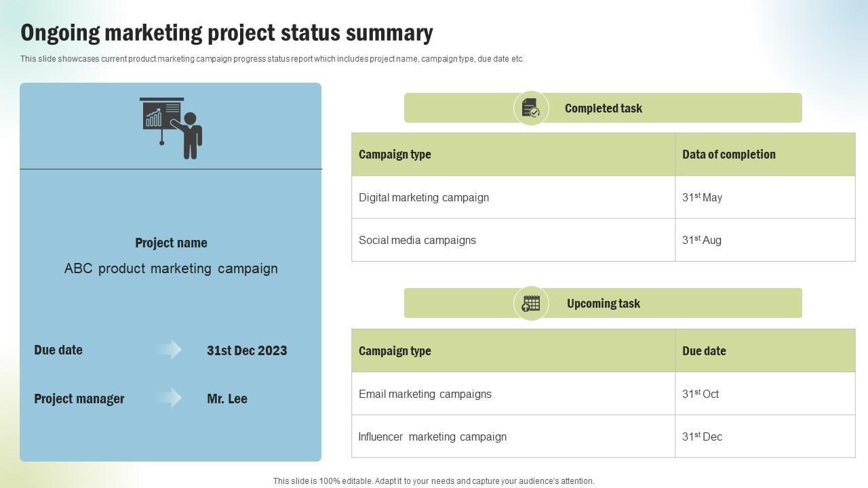The width and height of the screenshot is (868, 488).
Task: Select the Email marketing campaigns cell
Action: pyautogui.click(x=425, y=394)
